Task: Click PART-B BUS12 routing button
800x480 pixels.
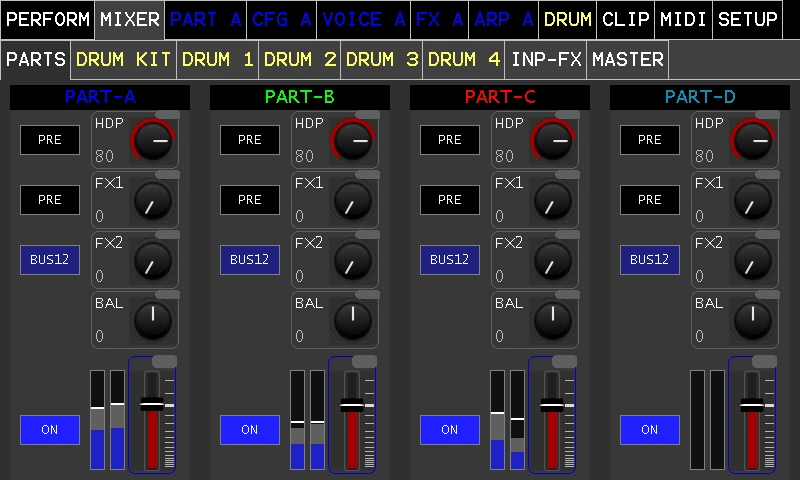Action: point(250,260)
